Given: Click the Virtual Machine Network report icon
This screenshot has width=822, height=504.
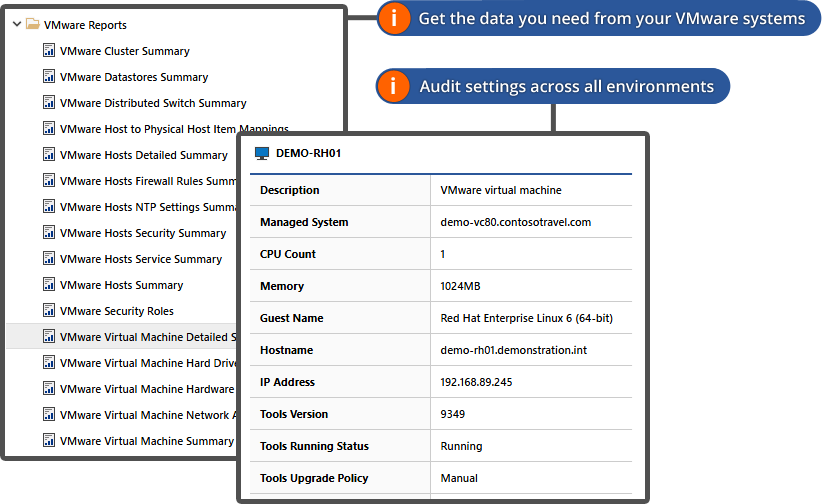Looking at the screenshot, I should (49, 414).
